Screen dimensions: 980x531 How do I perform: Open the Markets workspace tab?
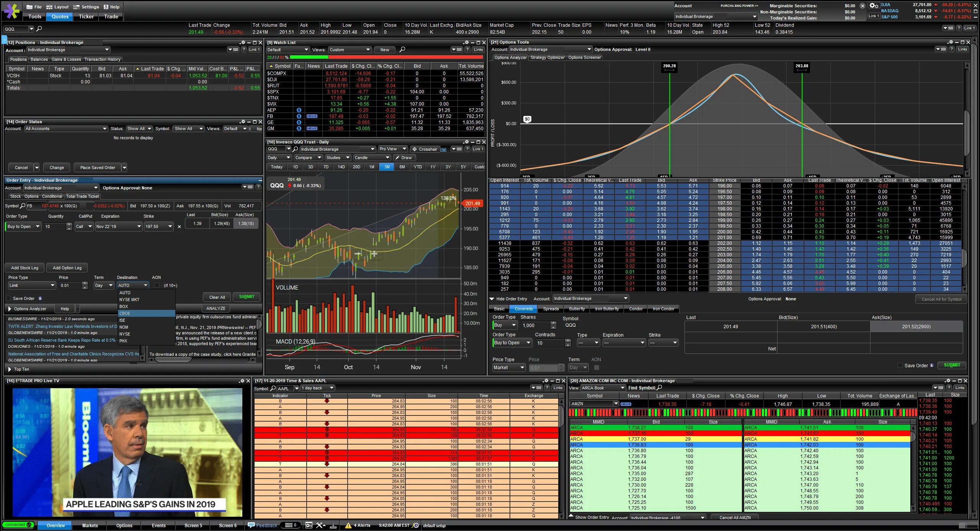coord(90,525)
